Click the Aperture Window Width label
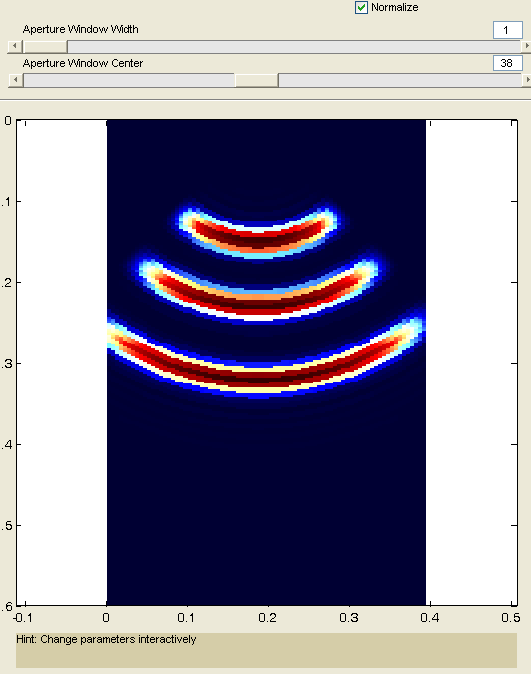Image resolution: width=531 pixels, height=674 pixels. pyautogui.click(x=80, y=29)
